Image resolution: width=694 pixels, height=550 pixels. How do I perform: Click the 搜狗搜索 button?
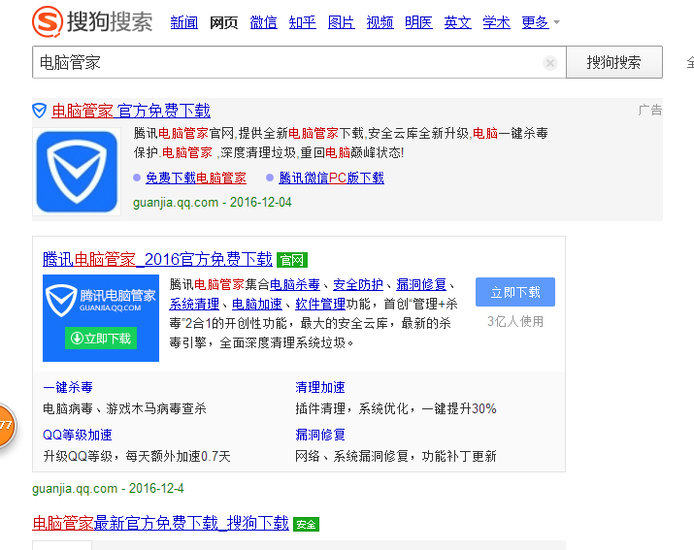[614, 62]
